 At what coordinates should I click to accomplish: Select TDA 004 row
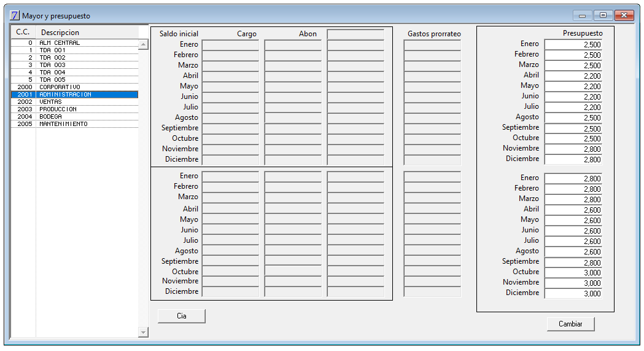pyautogui.click(x=74, y=73)
